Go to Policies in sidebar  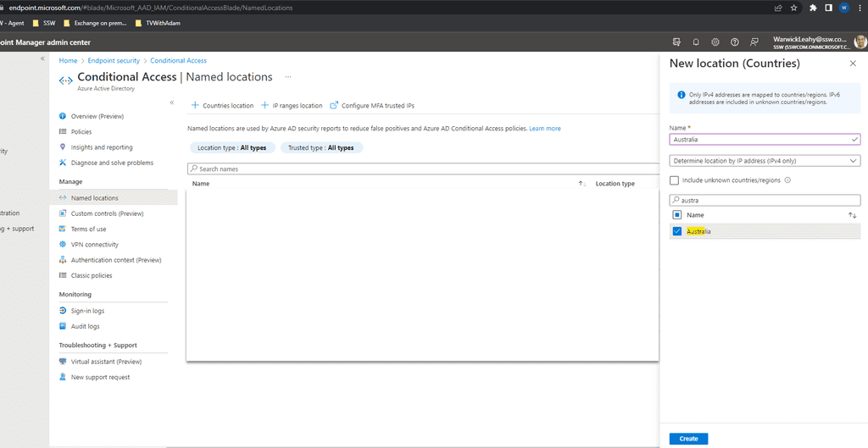tap(81, 132)
